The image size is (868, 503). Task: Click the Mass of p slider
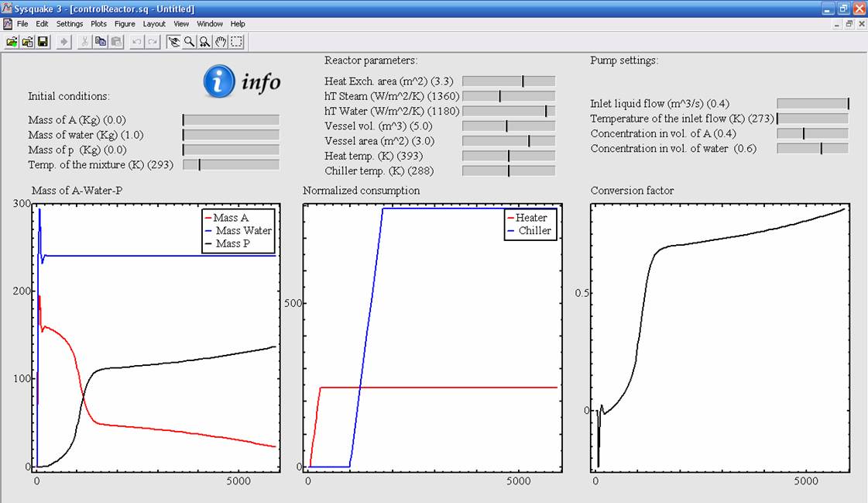(x=231, y=150)
